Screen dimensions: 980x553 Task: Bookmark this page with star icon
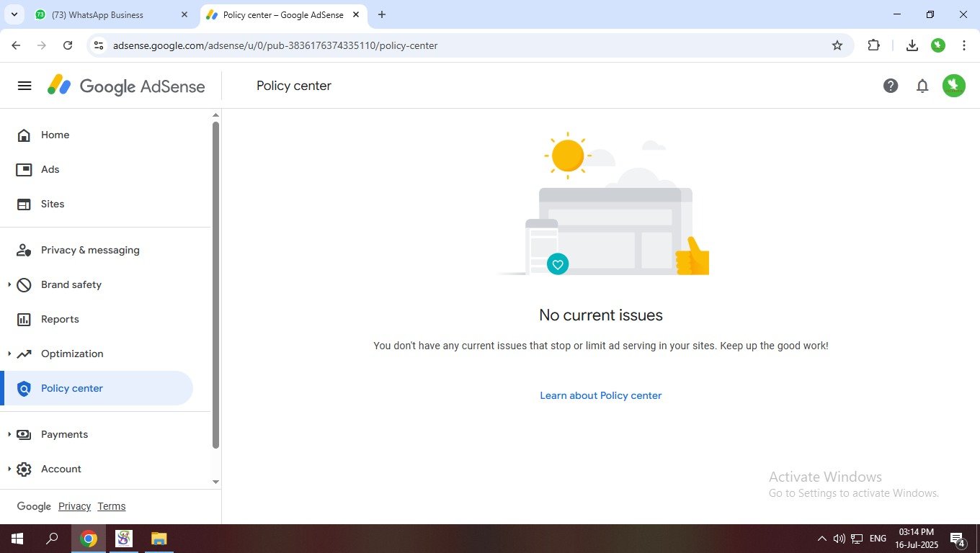click(837, 45)
